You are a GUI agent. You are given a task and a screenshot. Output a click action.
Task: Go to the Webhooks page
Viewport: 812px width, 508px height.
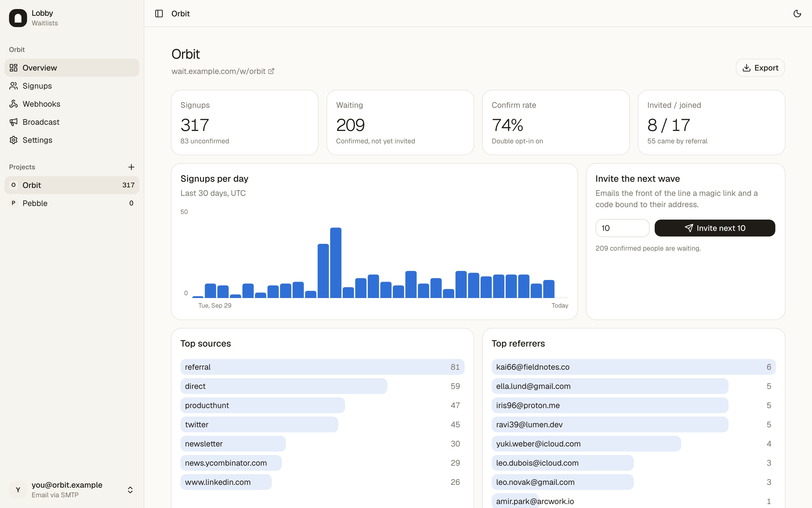tap(72, 104)
